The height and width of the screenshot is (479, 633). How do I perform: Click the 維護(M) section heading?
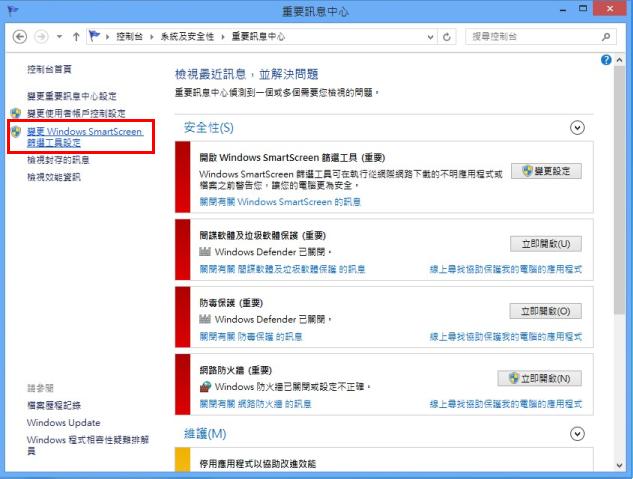[205, 434]
